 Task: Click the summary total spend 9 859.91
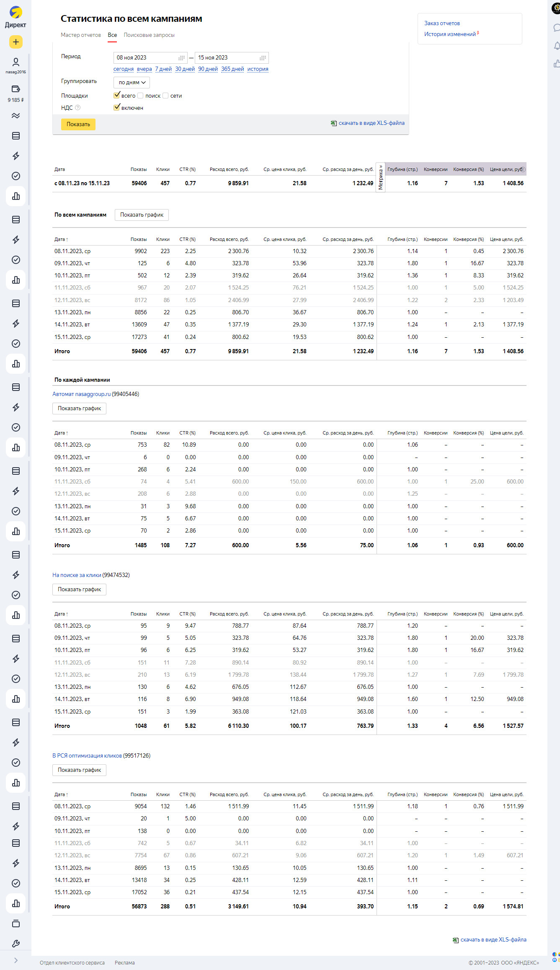click(238, 184)
